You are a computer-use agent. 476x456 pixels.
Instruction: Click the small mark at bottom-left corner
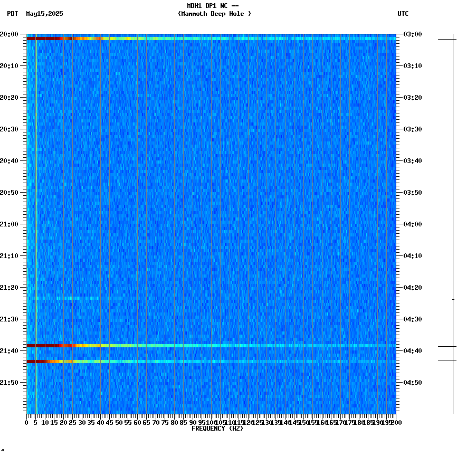[3, 451]
